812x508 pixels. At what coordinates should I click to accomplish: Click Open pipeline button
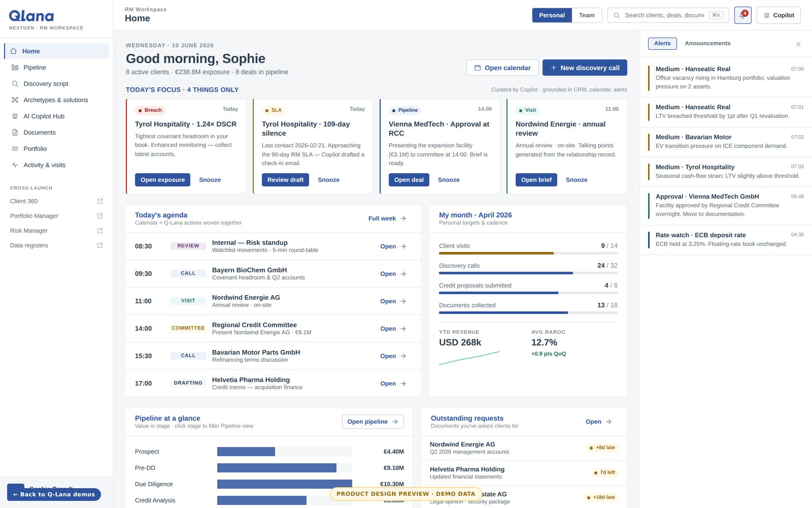coord(373,422)
